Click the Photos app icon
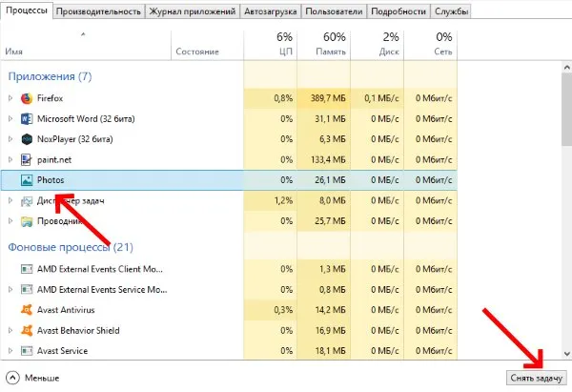This screenshot has height=392, width=572. pyautogui.click(x=26, y=178)
